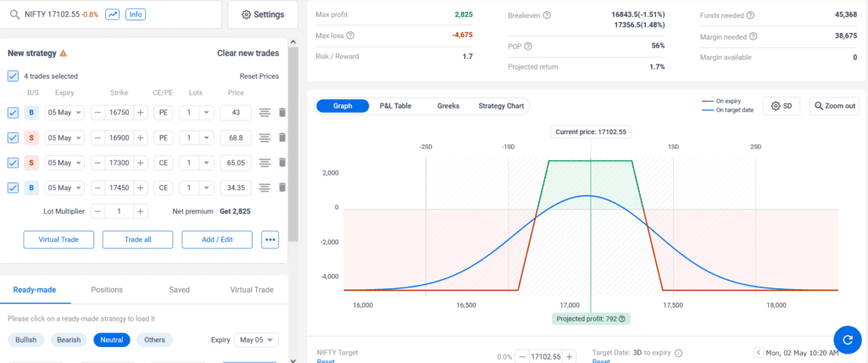The image size is (868, 363).
Task: Toggle the 4 trades selected checkbox
Action: point(13,76)
